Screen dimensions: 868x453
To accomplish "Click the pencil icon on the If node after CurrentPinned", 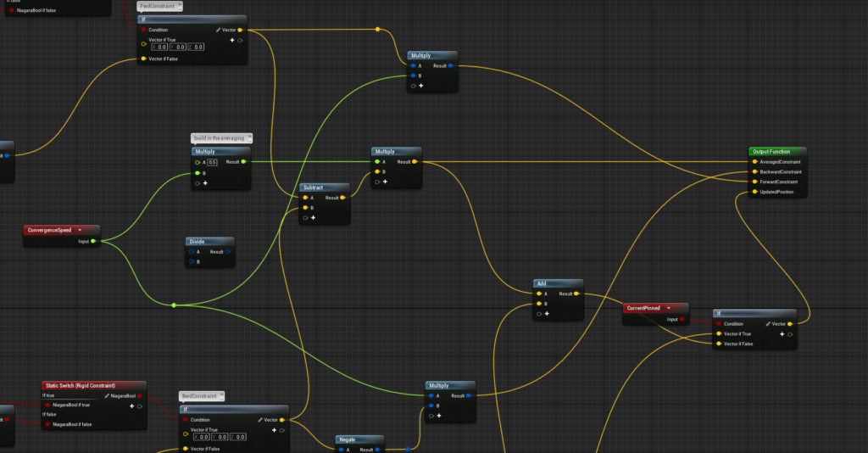I will click(768, 324).
